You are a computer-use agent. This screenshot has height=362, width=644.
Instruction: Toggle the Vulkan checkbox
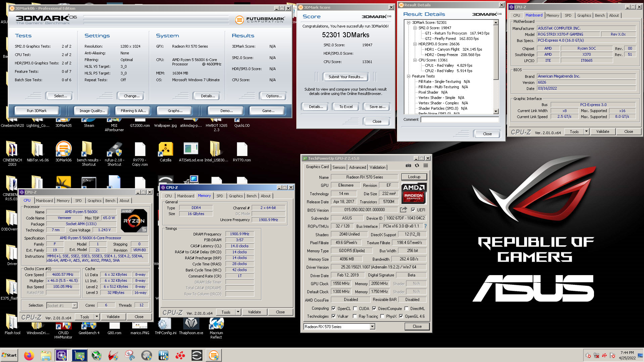point(334,316)
